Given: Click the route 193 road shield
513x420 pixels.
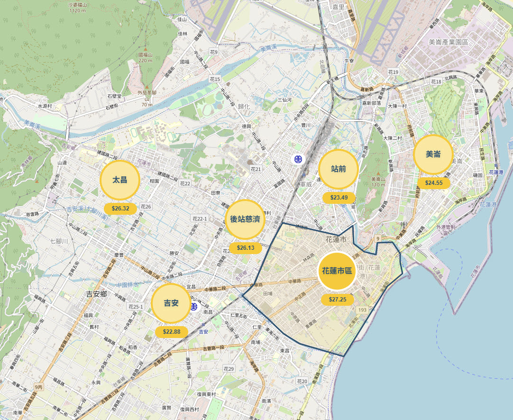Looking at the screenshot, I should pos(362,310).
